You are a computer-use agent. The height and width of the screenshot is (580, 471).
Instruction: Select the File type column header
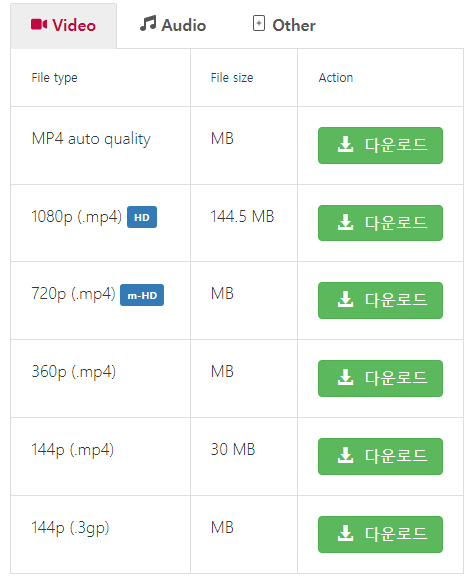click(54, 78)
